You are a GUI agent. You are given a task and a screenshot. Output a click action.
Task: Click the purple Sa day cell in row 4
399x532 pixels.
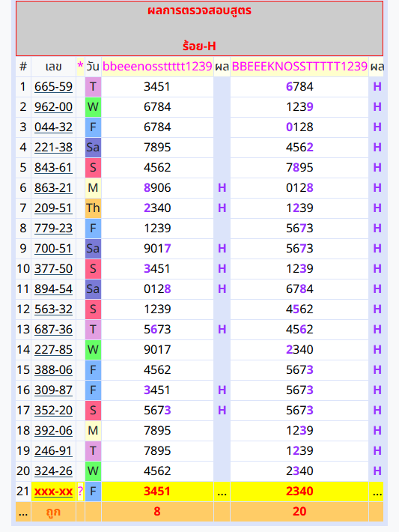pos(93,148)
